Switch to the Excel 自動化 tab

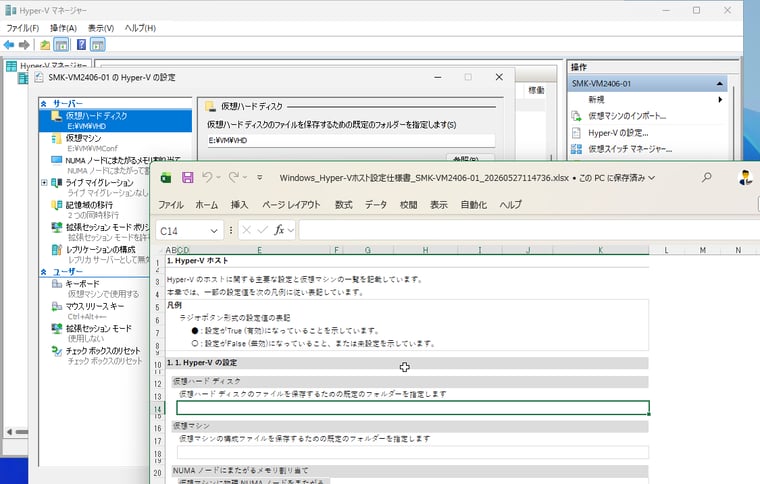coord(474,205)
